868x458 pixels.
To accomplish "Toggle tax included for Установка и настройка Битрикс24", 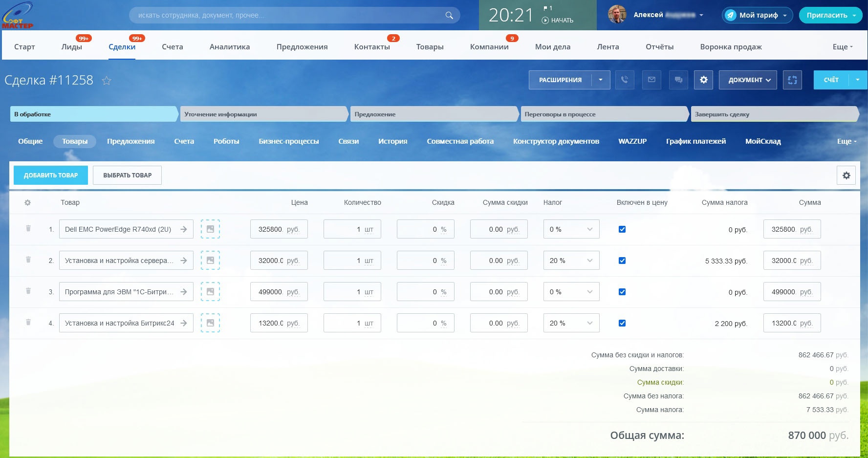I will [x=622, y=323].
